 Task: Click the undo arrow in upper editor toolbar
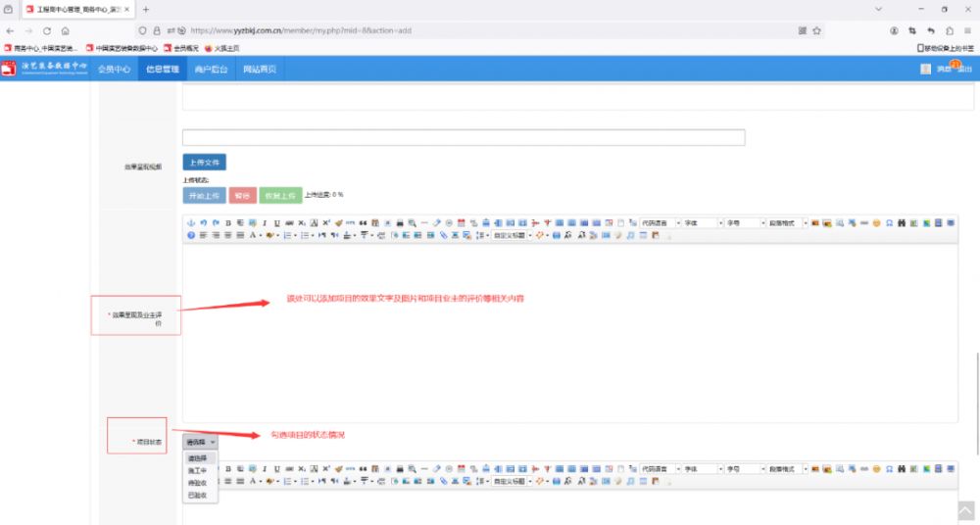[x=204, y=223]
